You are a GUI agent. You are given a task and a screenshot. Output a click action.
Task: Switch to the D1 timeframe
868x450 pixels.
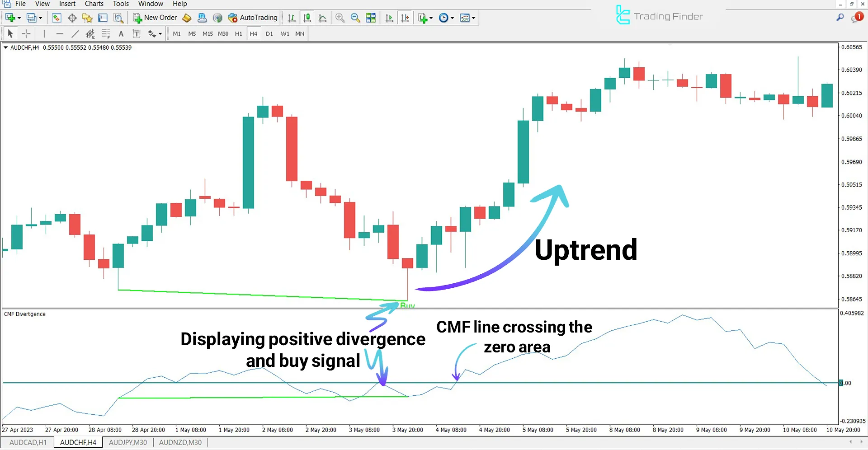[x=269, y=34]
